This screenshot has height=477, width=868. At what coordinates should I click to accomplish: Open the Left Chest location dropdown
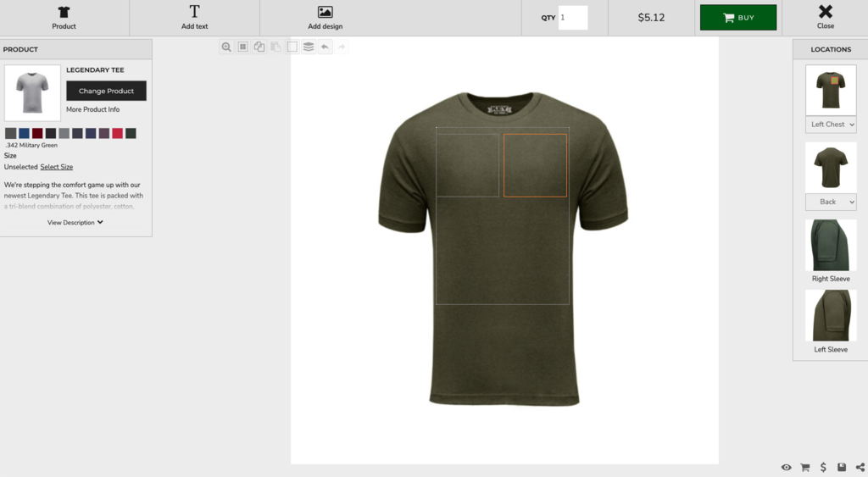click(831, 125)
